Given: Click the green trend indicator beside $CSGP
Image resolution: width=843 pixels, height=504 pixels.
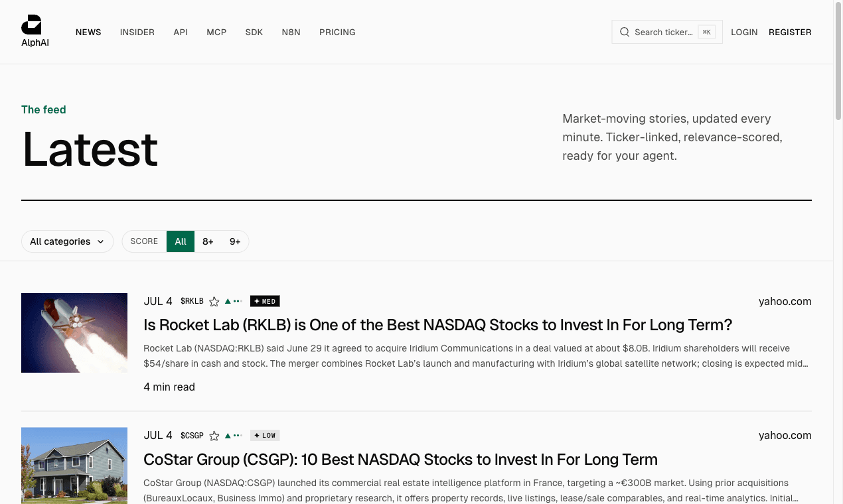Looking at the screenshot, I should click(233, 436).
